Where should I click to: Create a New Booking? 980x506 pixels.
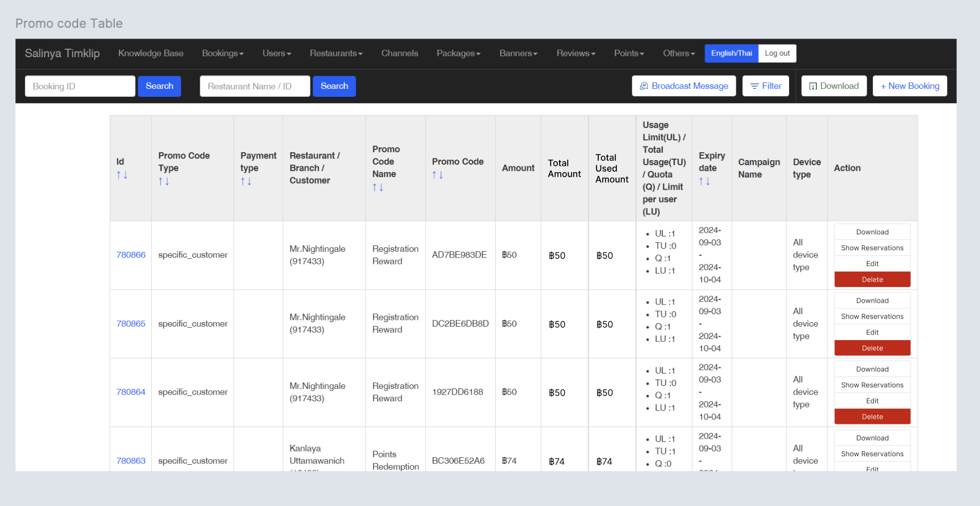(x=909, y=86)
